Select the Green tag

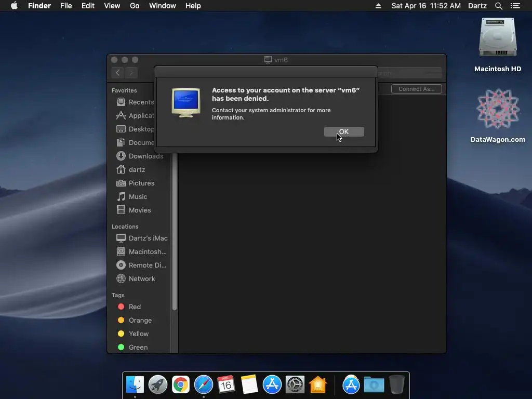click(132, 348)
